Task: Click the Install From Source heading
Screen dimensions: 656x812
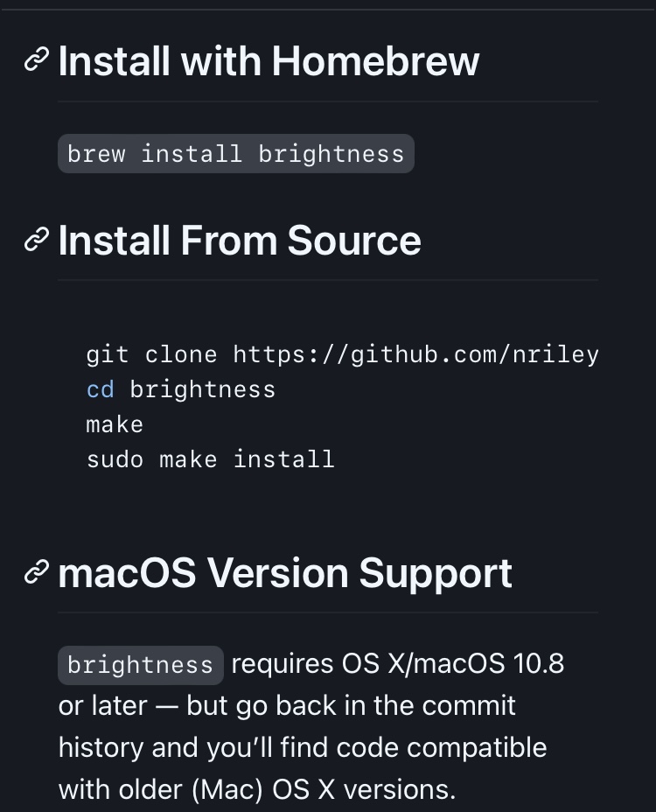Action: 240,241
